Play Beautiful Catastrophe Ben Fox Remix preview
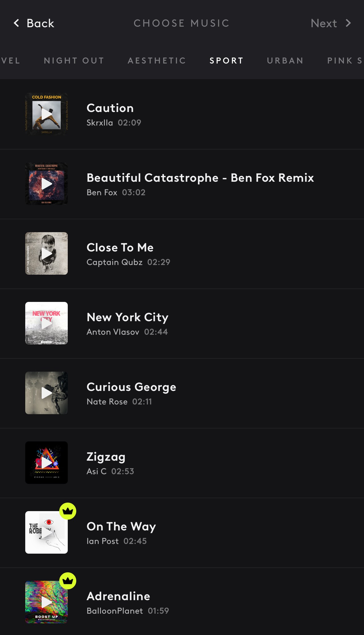This screenshot has width=364, height=635. [46, 184]
